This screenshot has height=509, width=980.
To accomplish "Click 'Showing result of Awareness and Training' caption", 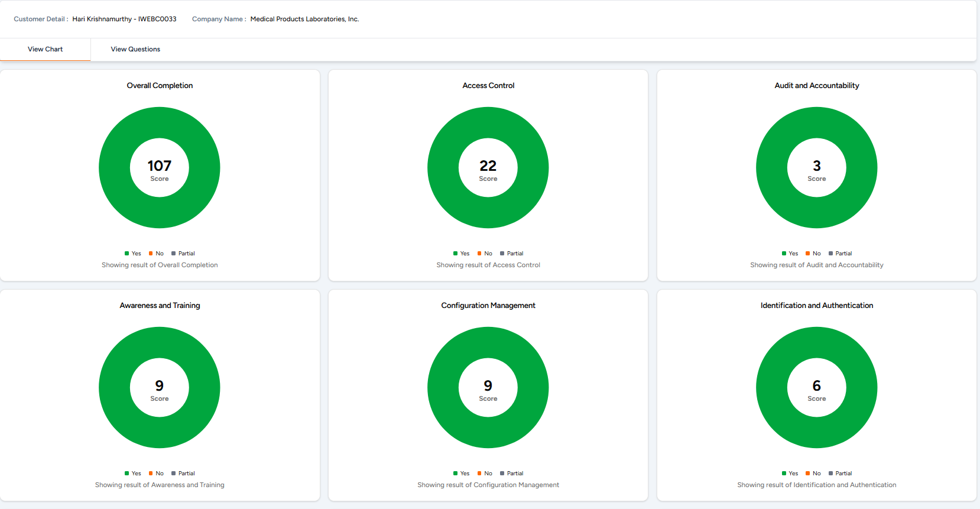I will pyautogui.click(x=160, y=485).
